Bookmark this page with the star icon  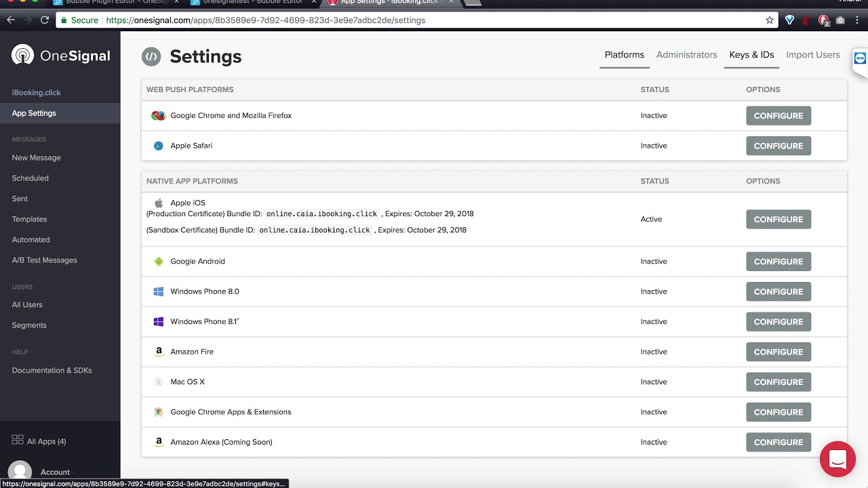click(770, 20)
